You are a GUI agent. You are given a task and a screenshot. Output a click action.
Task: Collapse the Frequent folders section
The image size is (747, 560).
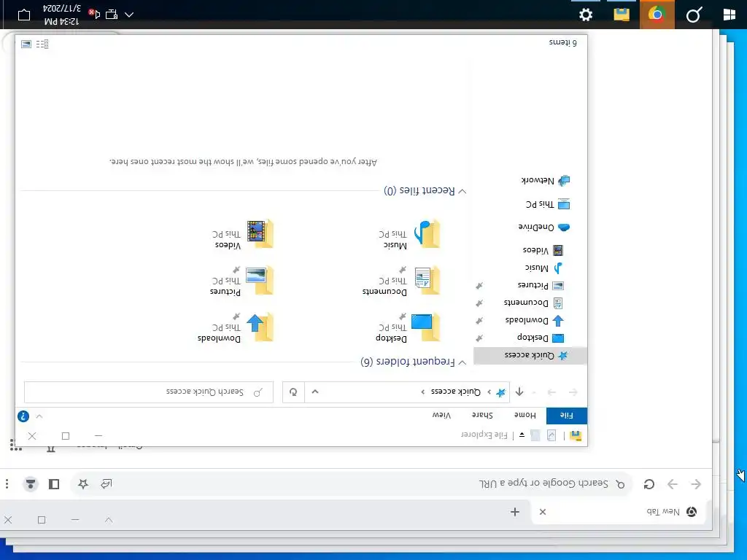coord(462,362)
